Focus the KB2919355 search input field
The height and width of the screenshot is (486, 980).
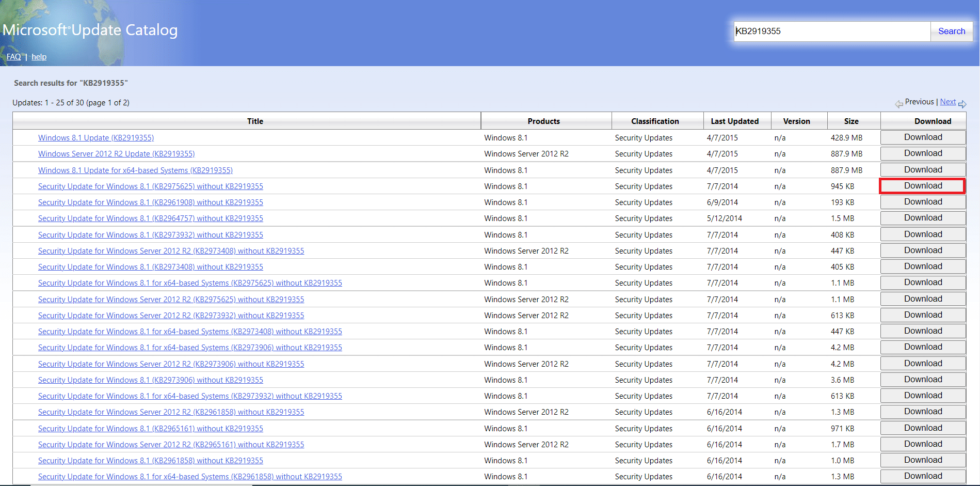(832, 31)
